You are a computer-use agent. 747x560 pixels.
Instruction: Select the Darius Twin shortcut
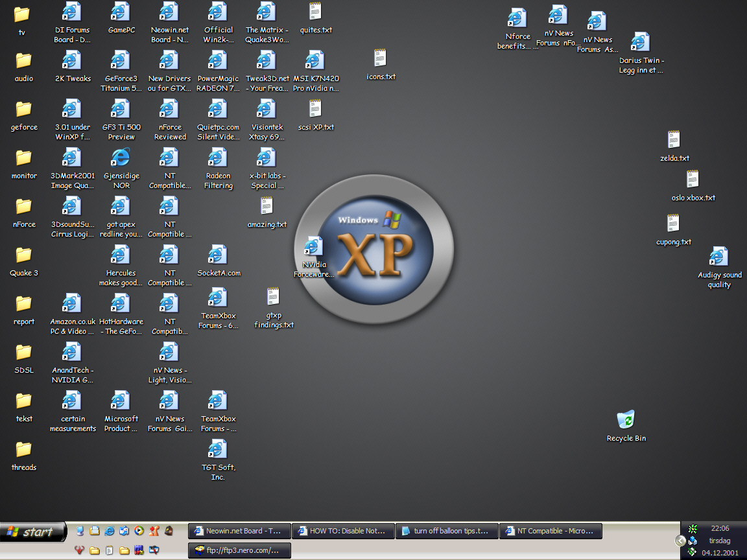pos(641,53)
